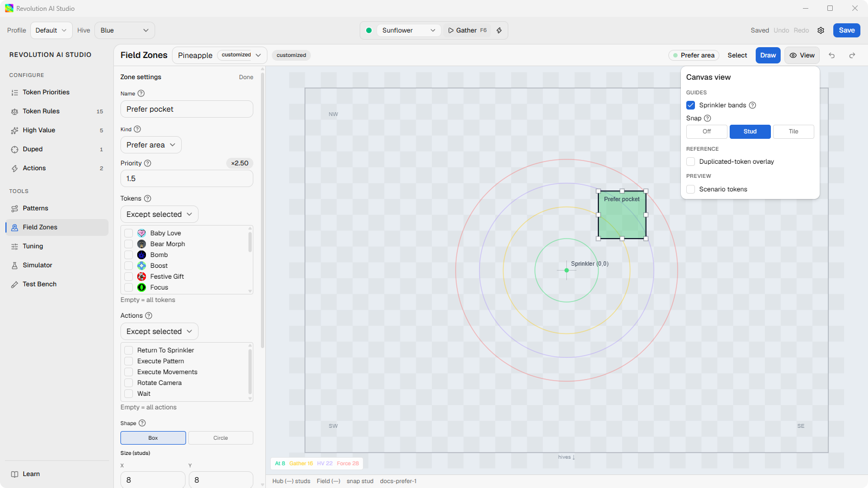The height and width of the screenshot is (488, 868).
Task: Click the Shape help question icon
Action: point(142,423)
